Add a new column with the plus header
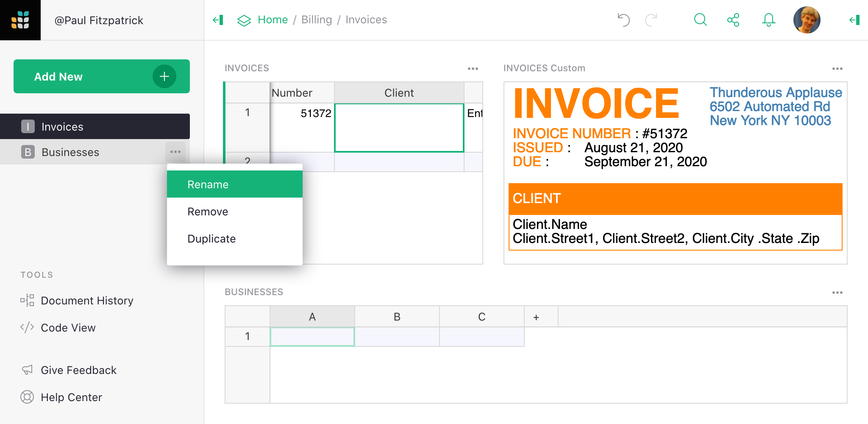Screen dimensions: 868x424 pos(536,316)
